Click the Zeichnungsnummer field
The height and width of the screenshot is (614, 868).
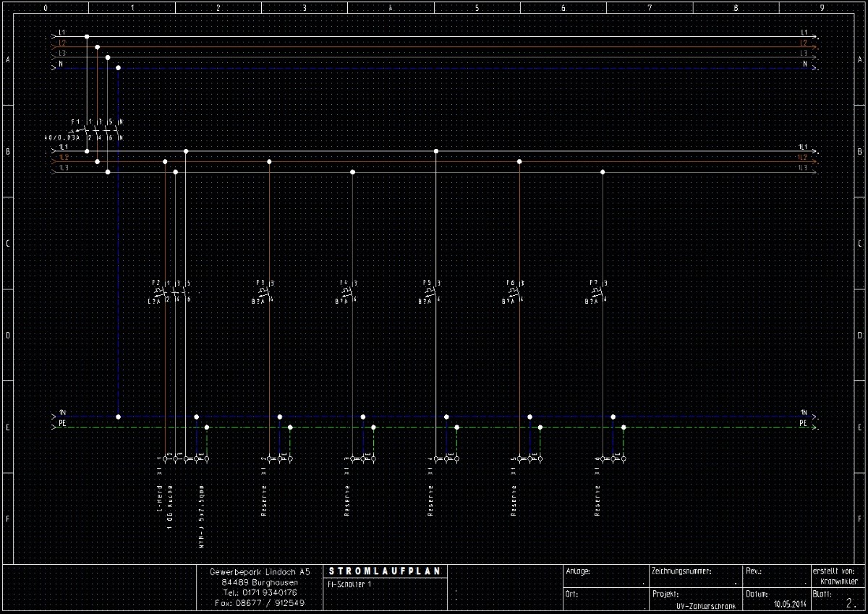coord(694,576)
